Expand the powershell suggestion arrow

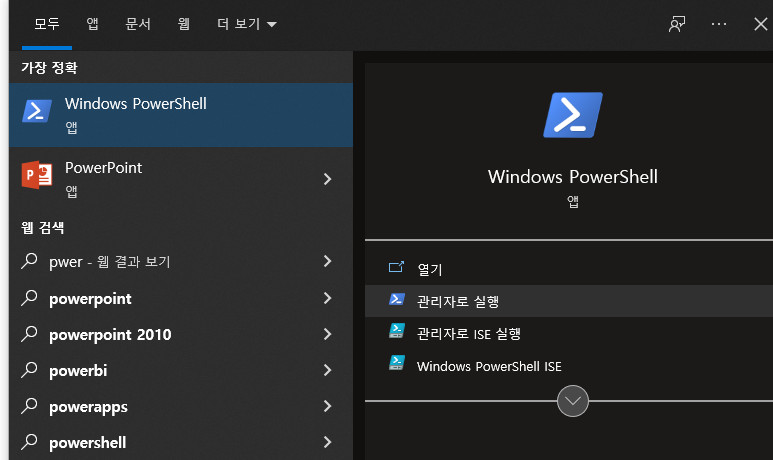click(327, 442)
